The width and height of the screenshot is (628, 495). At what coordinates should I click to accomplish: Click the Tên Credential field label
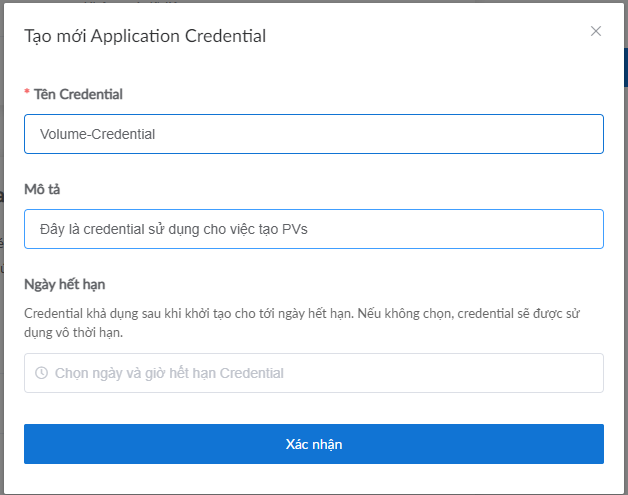79,94
